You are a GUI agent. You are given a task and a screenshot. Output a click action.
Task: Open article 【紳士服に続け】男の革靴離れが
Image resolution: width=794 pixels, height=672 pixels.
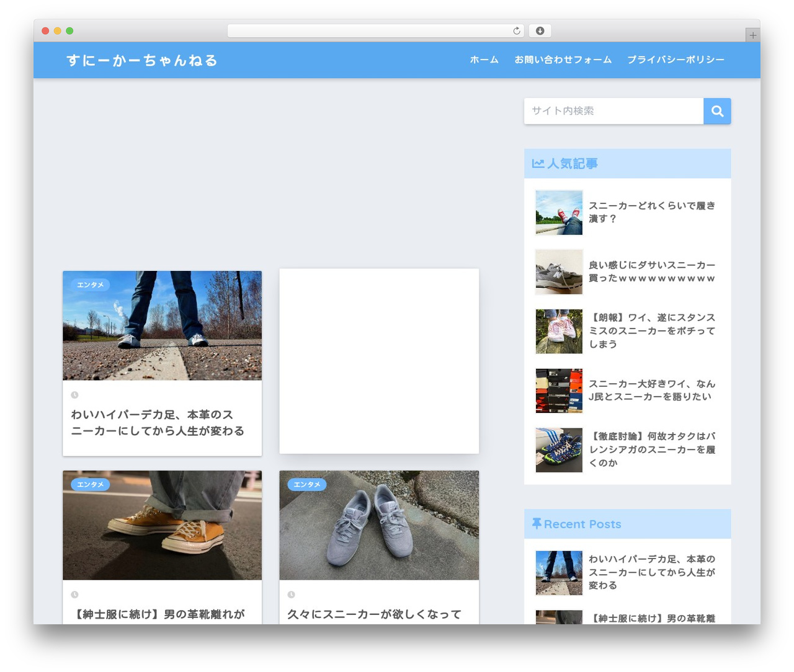(159, 614)
